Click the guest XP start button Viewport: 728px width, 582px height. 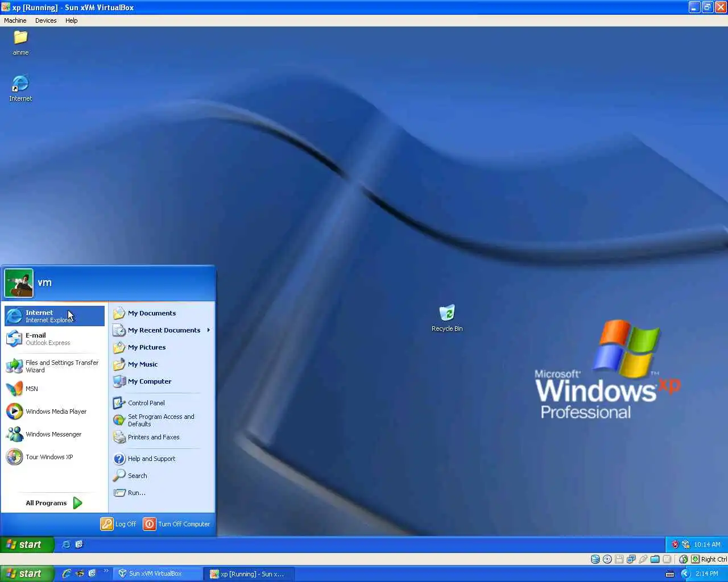point(27,544)
